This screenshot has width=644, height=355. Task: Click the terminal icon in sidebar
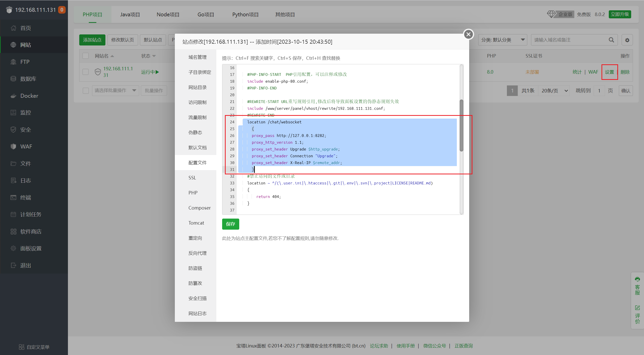13,197
